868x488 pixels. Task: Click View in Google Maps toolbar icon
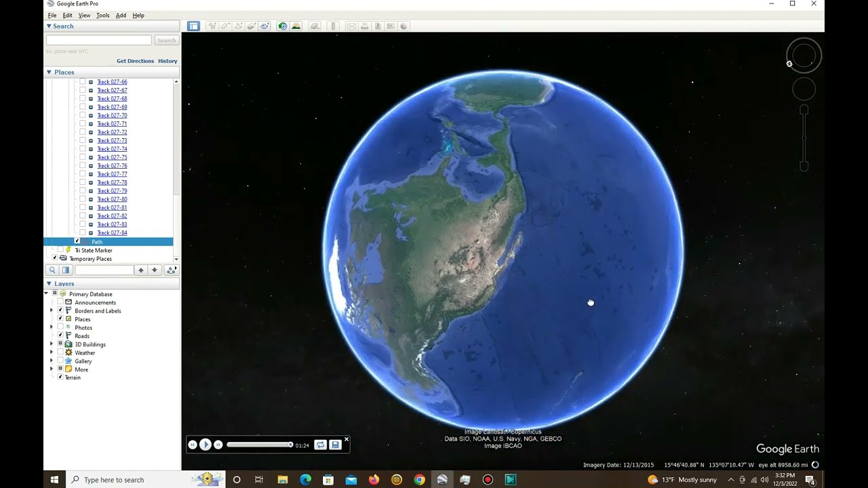pyautogui.click(x=391, y=26)
